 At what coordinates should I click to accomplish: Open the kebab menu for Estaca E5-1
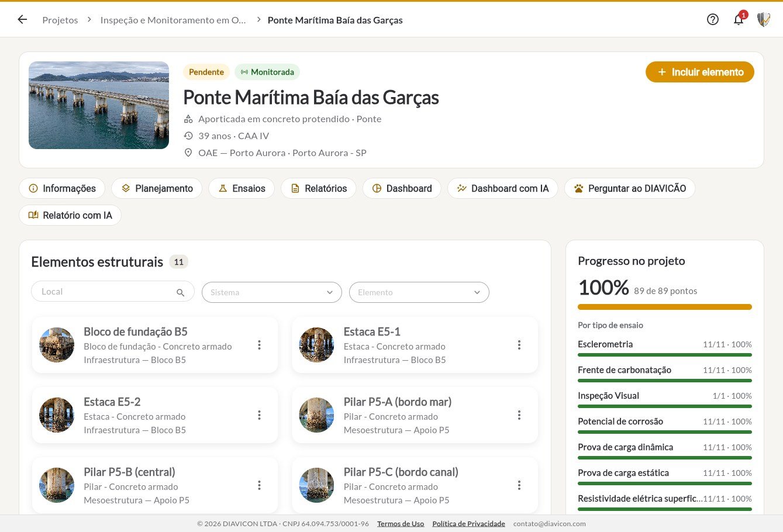click(519, 345)
